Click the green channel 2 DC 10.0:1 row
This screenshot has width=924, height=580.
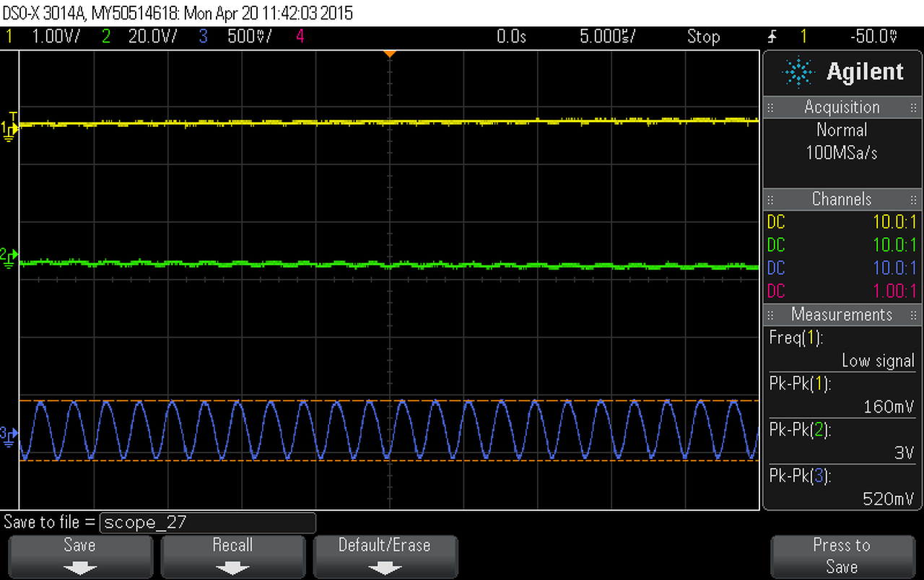pyautogui.click(x=842, y=245)
